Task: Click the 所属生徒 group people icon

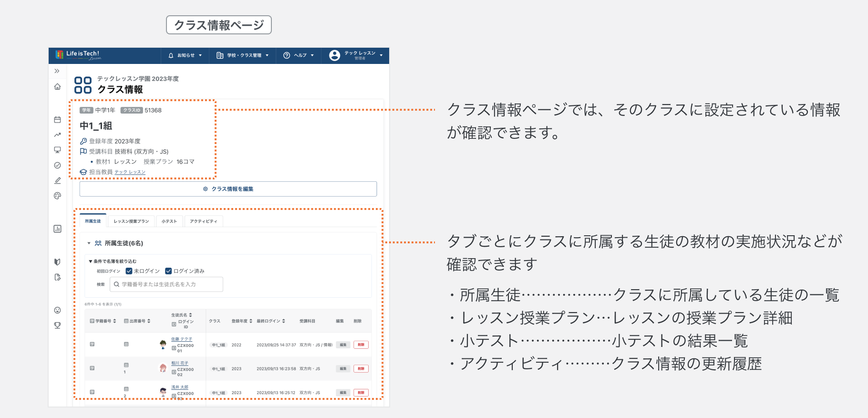Action: click(x=98, y=243)
